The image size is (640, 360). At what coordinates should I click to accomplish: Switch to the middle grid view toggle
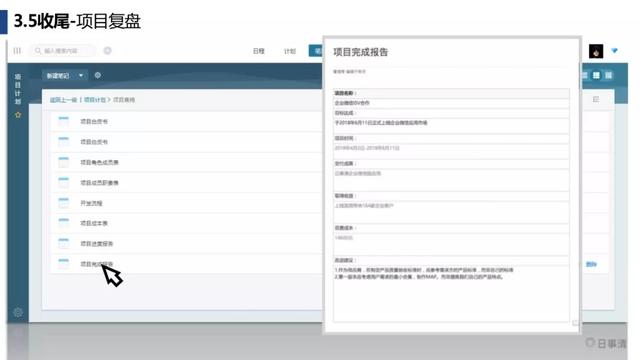click(596, 75)
